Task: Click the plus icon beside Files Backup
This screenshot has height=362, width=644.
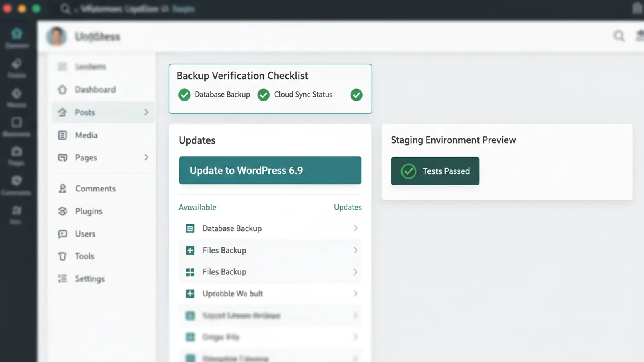Action: click(x=190, y=250)
